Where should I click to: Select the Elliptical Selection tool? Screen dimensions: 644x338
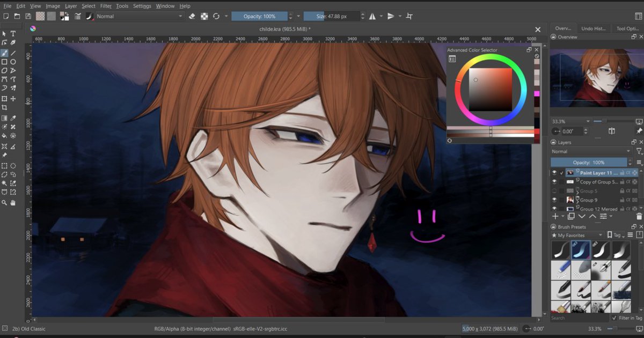pos(13,166)
